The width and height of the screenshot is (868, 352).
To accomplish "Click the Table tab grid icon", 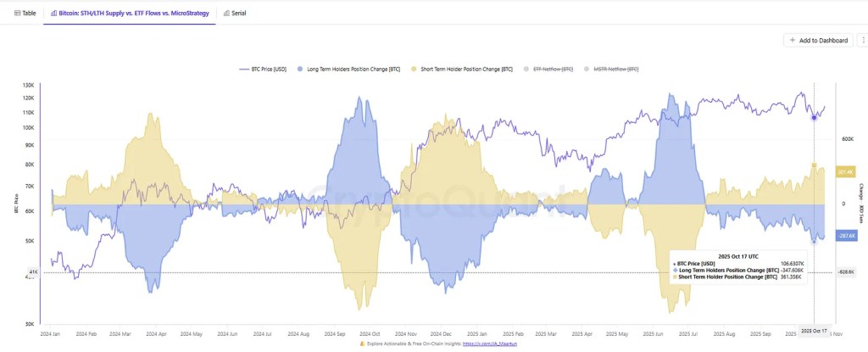I will tap(15, 14).
